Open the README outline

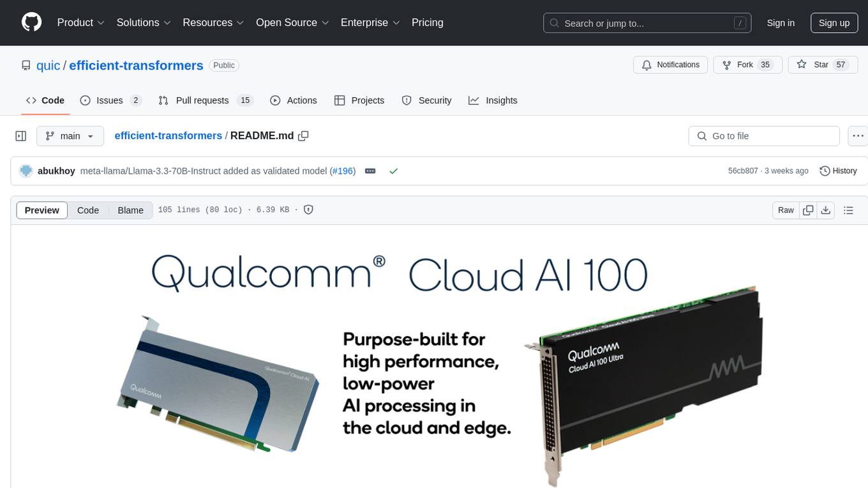click(x=848, y=210)
